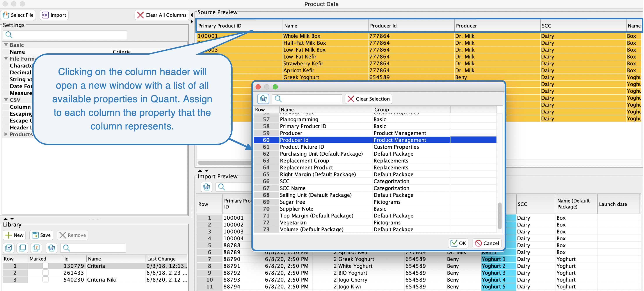The height and width of the screenshot is (291, 644).
Task: Click the Import button
Action: tap(54, 15)
